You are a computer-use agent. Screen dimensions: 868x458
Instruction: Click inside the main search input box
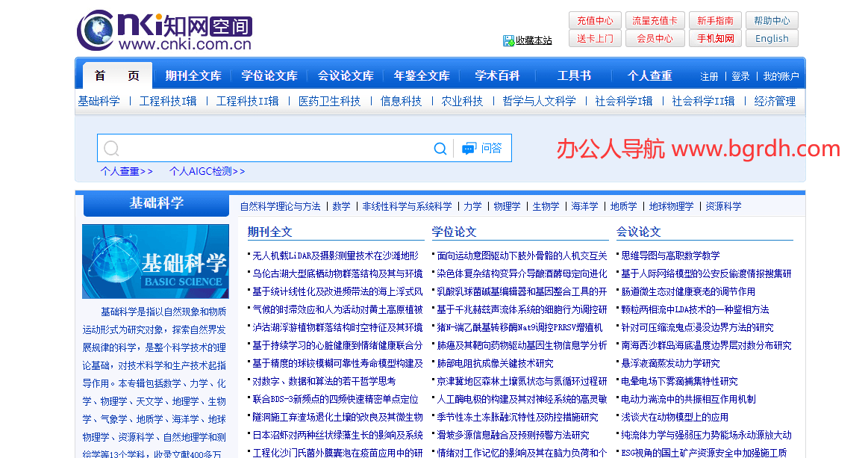tap(261, 148)
